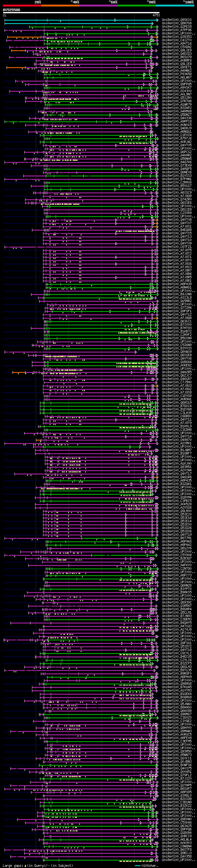Viewport: 197px width, 868px height.
Task: Select UniRef100_C1EVZ4 label
Action: pos(177,135)
